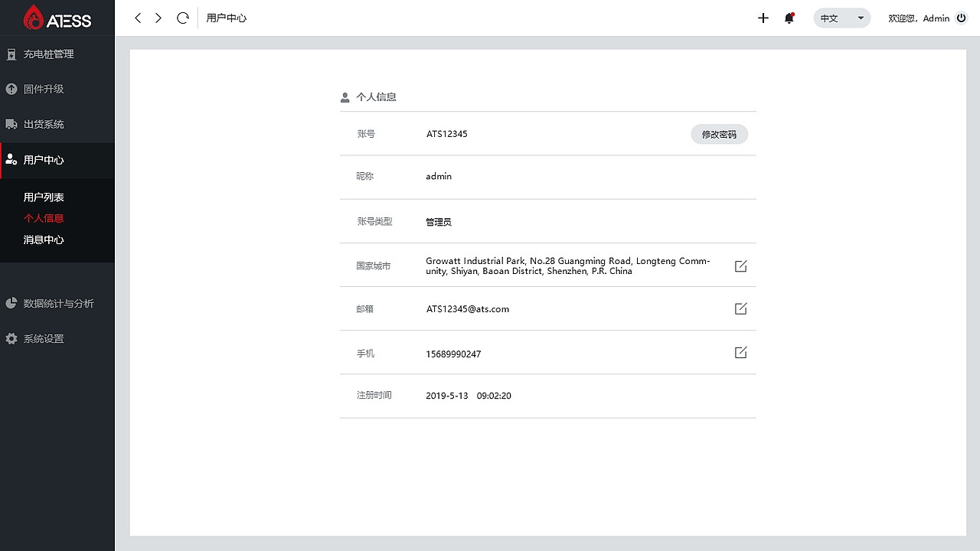Edit the email ATS12345@ats.com
Viewport: 980px width, 551px height.
pyautogui.click(x=740, y=309)
